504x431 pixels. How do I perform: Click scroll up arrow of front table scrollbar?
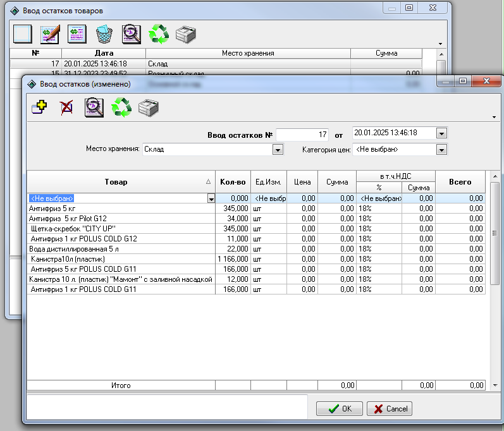tap(495, 176)
